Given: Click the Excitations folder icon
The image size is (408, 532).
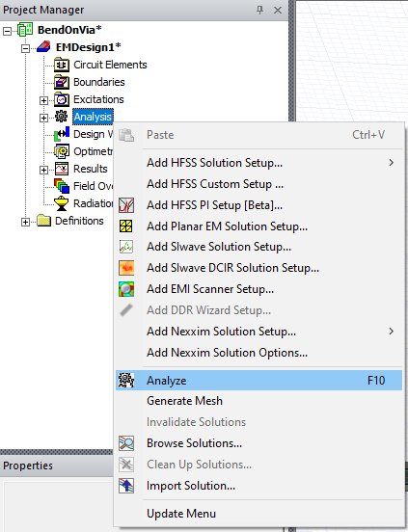Looking at the screenshot, I should pyautogui.click(x=62, y=99).
